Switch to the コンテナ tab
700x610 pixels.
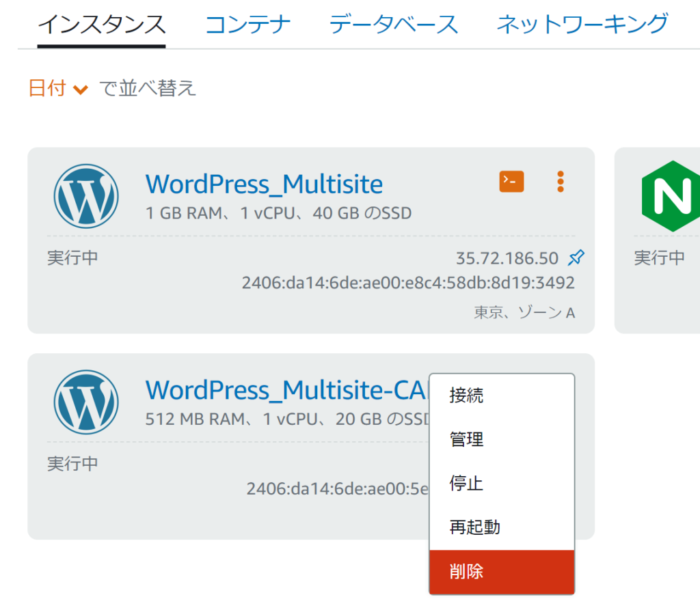coord(247,25)
